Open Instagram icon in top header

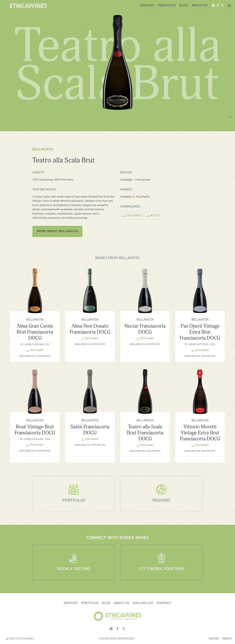[x=213, y=5]
